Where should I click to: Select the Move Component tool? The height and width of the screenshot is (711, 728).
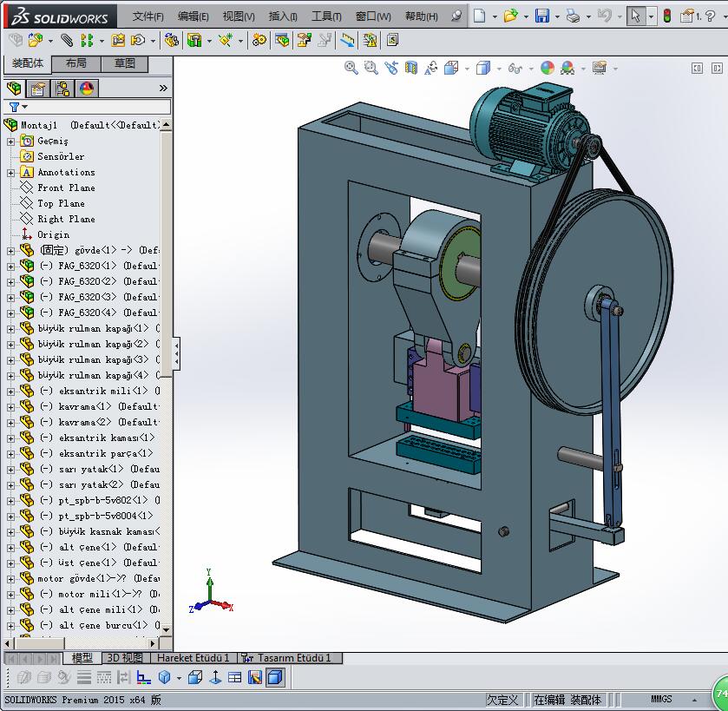point(138,41)
